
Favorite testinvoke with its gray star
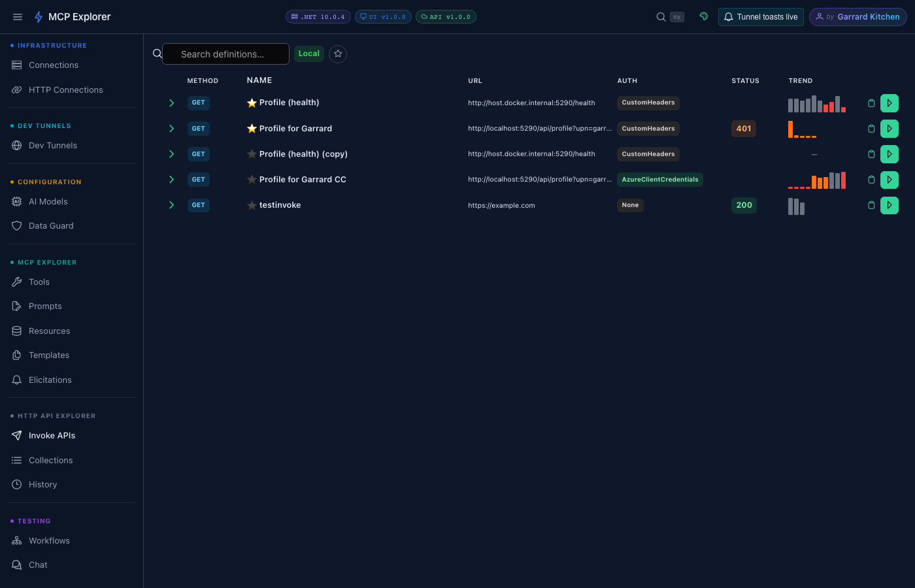252,205
